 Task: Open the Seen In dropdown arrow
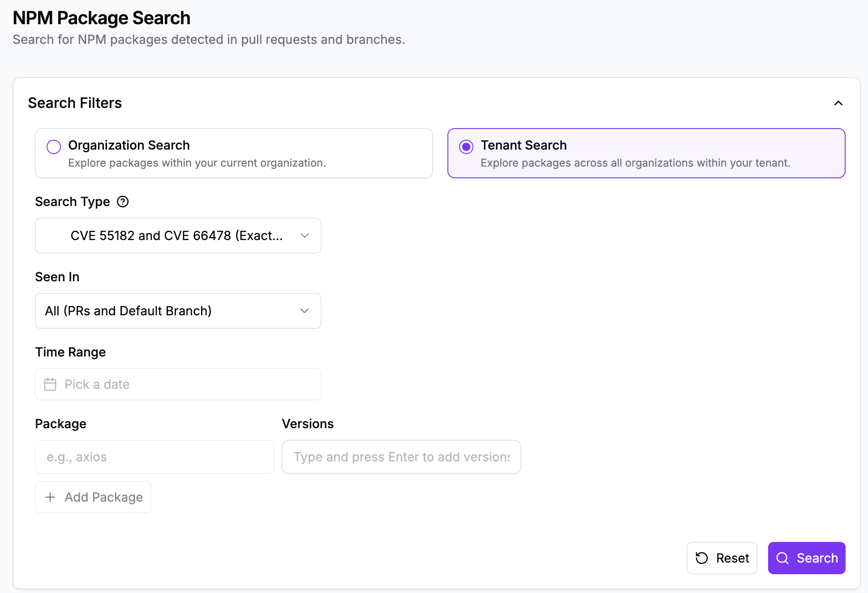click(305, 311)
